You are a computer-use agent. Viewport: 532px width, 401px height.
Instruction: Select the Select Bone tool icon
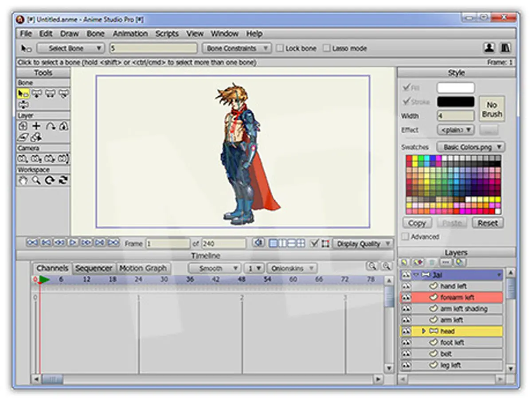point(23,93)
